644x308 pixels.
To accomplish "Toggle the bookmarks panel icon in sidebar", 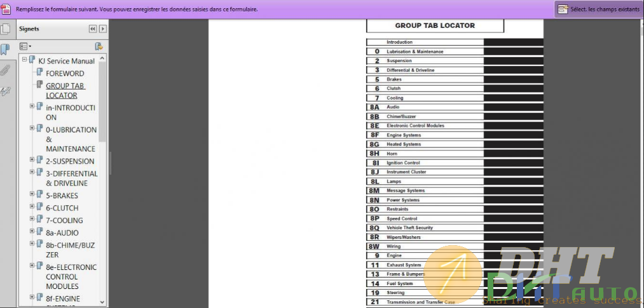I will 5,50.
